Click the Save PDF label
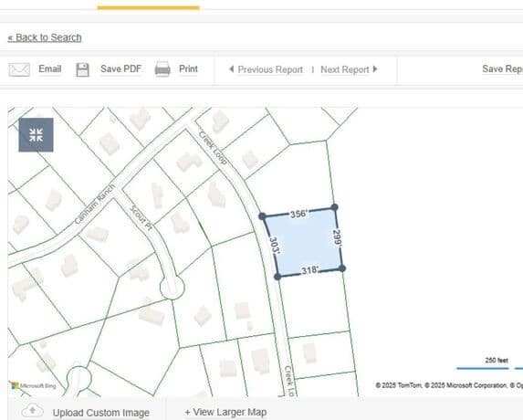Screen dimensions: 523x420 pyautogui.click(x=121, y=69)
